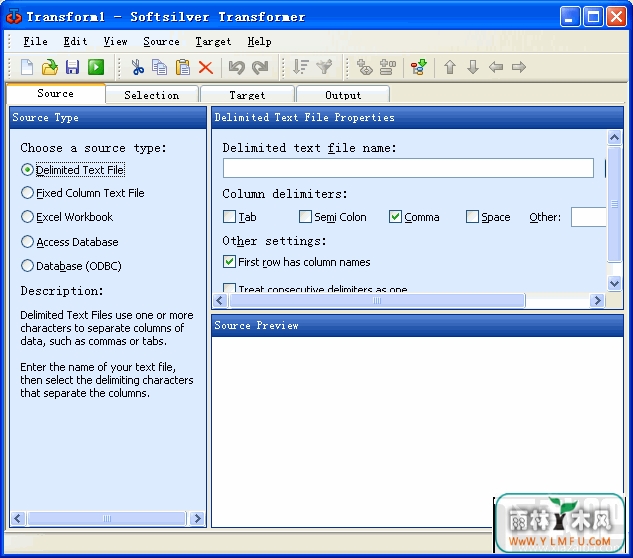Switch to the Source tab

point(56,94)
